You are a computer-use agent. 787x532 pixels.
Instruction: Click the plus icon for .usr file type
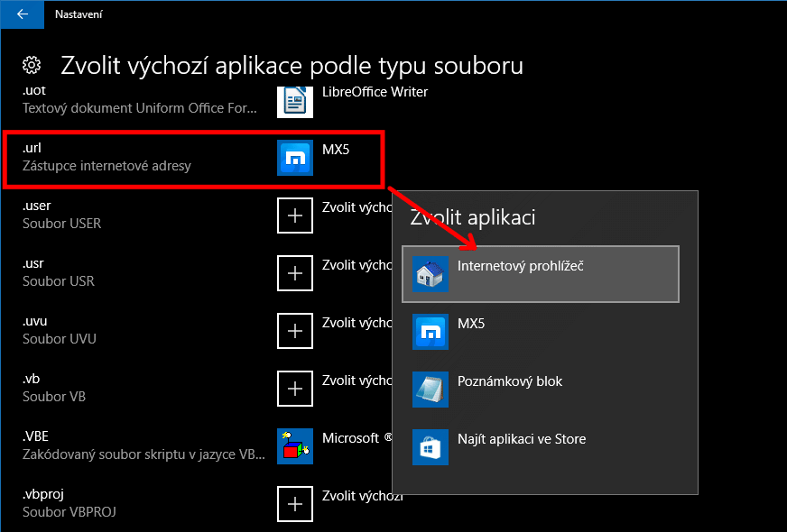click(x=294, y=273)
